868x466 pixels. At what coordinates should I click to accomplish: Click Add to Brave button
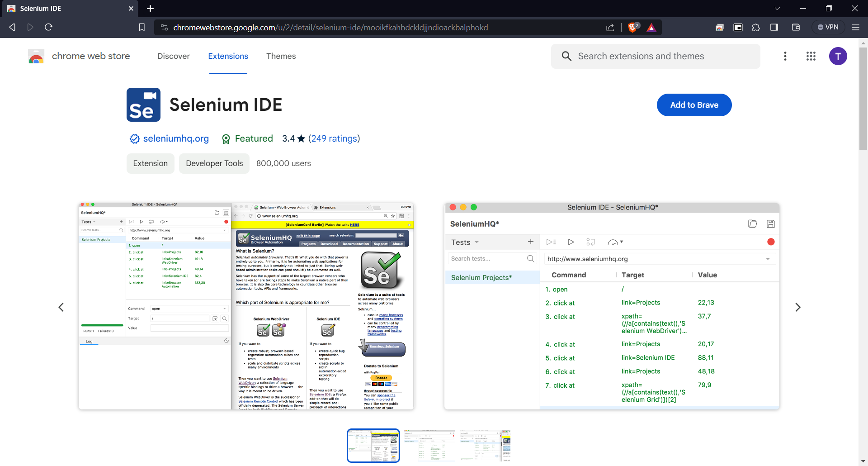tap(694, 105)
